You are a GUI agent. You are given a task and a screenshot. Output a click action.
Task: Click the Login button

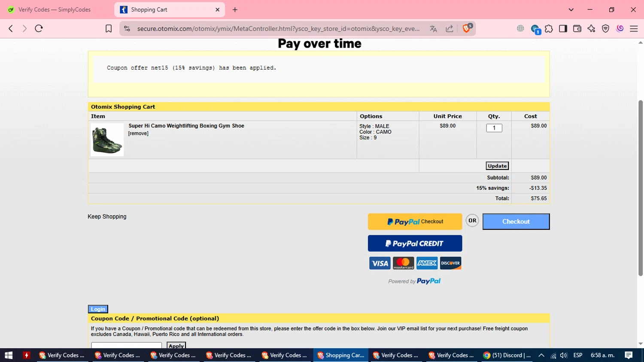coord(98,309)
